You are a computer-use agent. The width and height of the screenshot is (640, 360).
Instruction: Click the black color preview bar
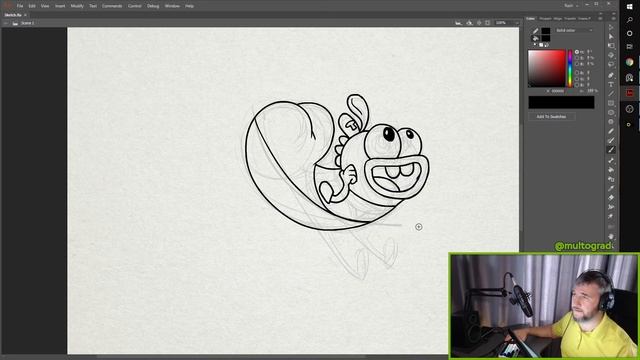point(561,102)
